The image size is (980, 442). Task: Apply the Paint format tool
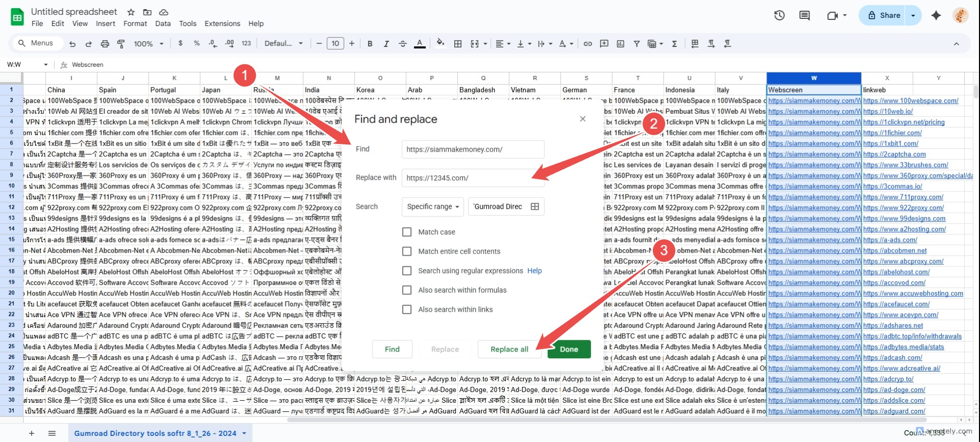(121, 44)
